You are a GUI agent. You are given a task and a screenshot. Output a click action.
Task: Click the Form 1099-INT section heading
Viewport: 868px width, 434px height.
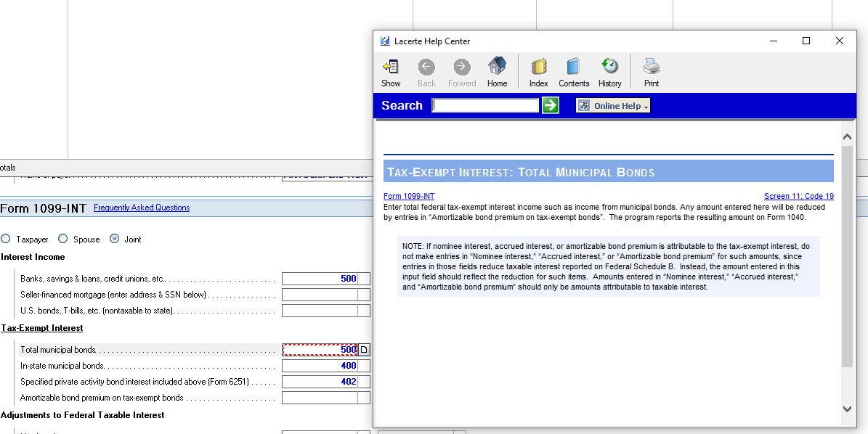click(x=43, y=208)
